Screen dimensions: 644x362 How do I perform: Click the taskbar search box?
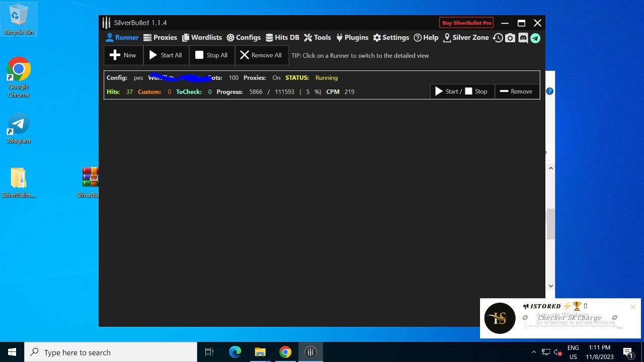[x=111, y=352]
